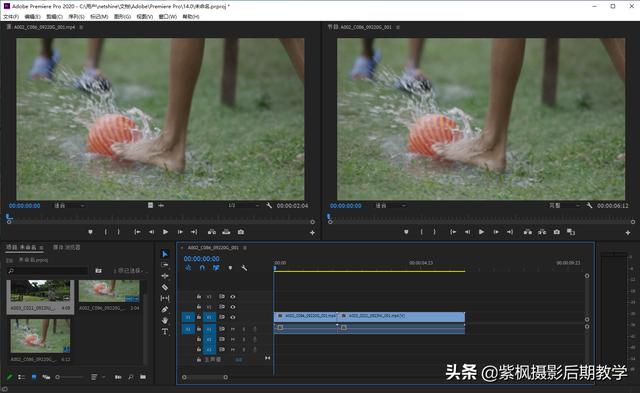Screen dimensions: 640x393
Task: Open Source monitor zoom level dropdown
Action: [69, 206]
